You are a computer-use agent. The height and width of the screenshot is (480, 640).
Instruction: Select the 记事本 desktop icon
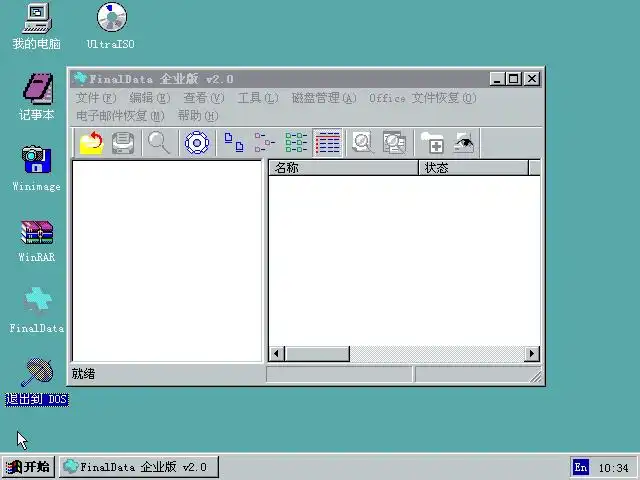(x=36, y=97)
